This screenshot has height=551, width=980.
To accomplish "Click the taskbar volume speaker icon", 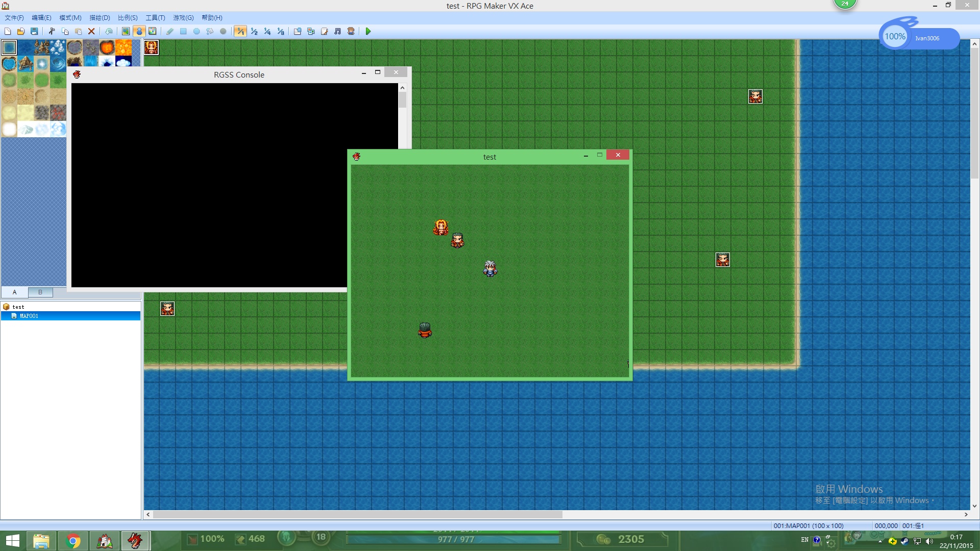I will tap(929, 541).
